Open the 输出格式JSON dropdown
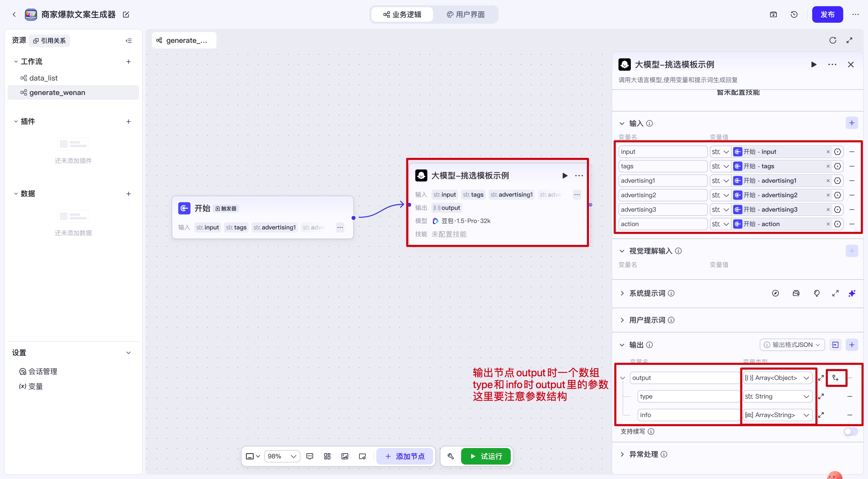 pyautogui.click(x=792, y=345)
